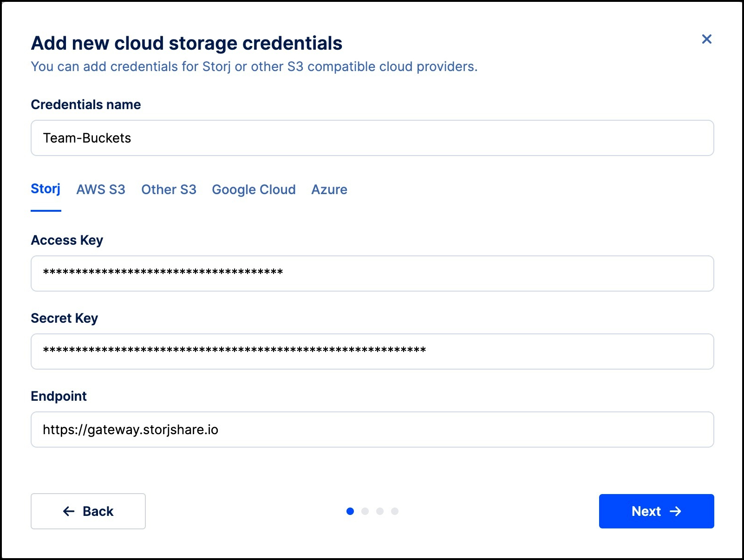
Task: Click the first step indicator dot
Action: coord(350,511)
